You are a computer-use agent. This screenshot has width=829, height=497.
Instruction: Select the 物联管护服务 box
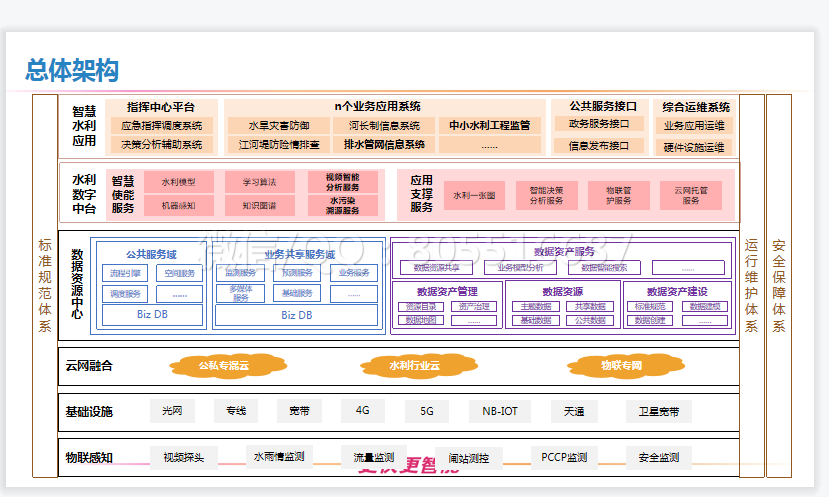(x=619, y=196)
